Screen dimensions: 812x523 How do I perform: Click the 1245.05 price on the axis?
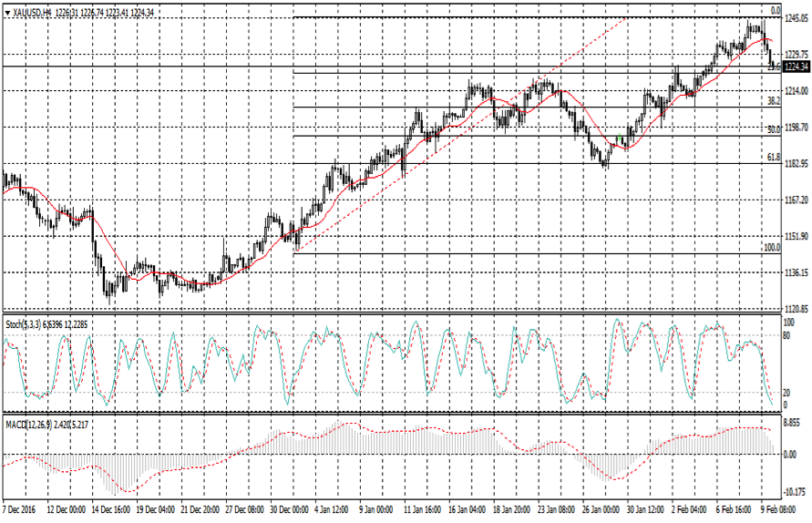point(797,18)
